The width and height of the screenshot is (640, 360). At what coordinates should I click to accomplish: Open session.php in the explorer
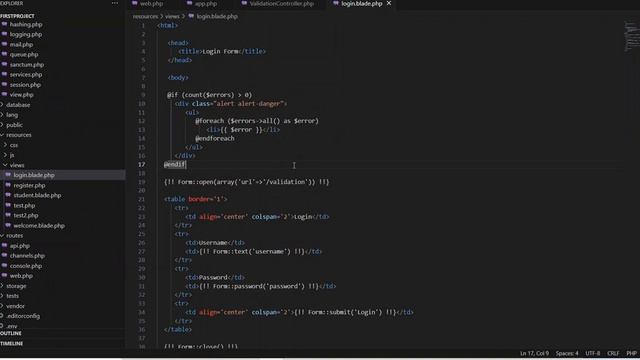[25, 85]
